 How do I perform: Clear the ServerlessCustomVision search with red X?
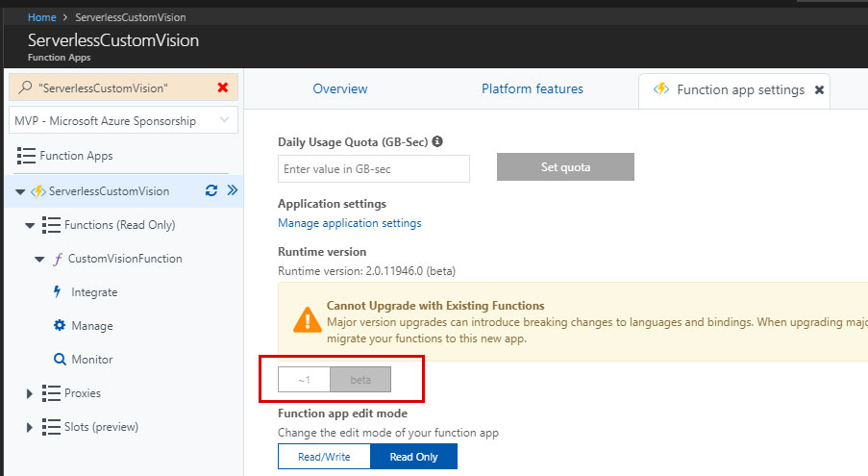223,88
